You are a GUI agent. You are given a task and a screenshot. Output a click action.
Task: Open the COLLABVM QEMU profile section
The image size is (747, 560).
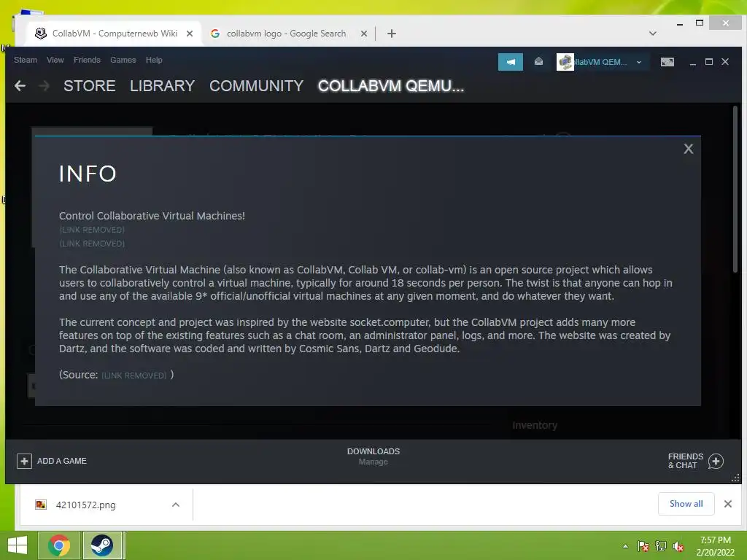(x=391, y=86)
